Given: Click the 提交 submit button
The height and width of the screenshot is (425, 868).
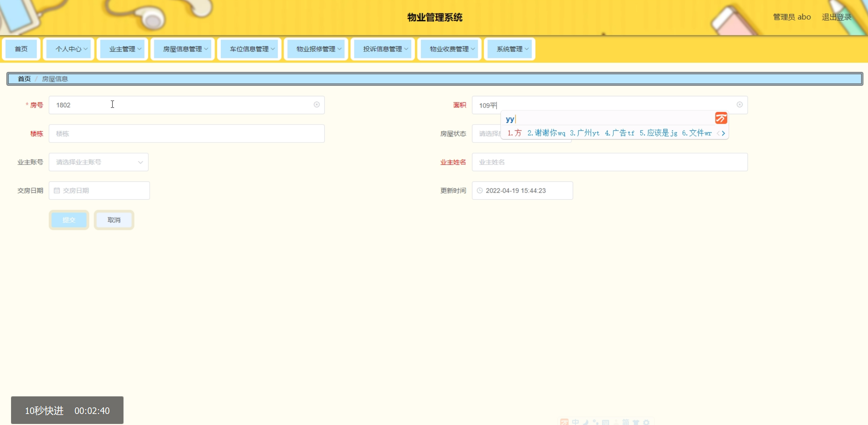Looking at the screenshot, I should pos(69,220).
